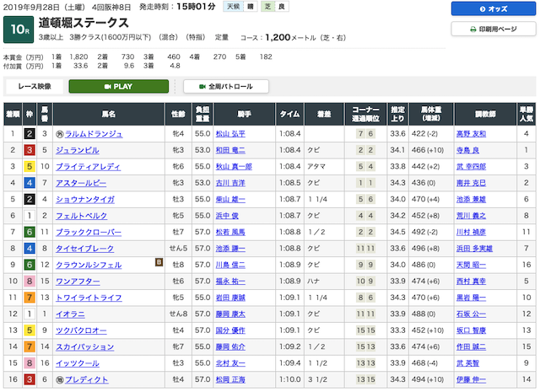The height and width of the screenshot is (392, 540).
Task: Open jockey 和田 竜二's profile link
Action: [x=230, y=150]
